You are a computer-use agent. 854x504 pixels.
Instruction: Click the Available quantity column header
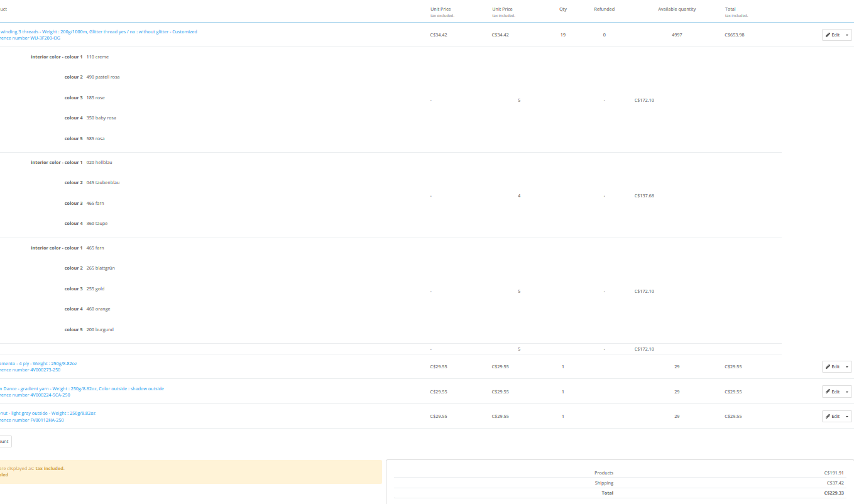click(x=677, y=9)
